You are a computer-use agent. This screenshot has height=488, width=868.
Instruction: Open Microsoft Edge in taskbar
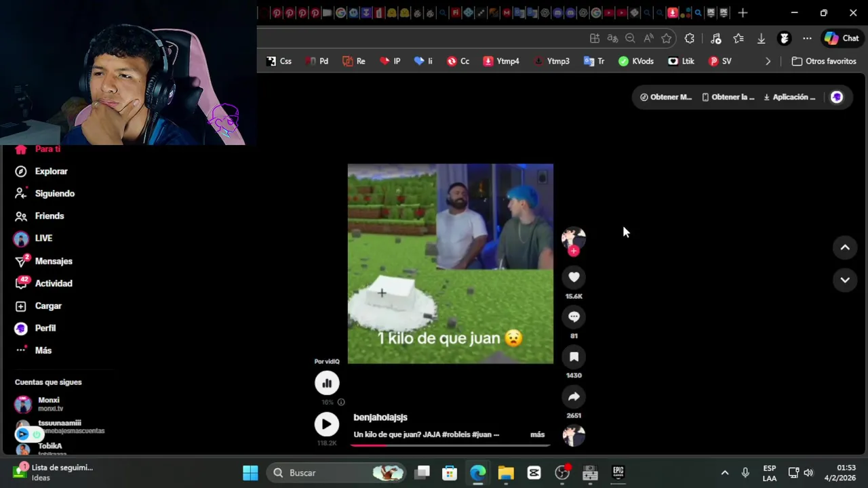click(x=478, y=472)
